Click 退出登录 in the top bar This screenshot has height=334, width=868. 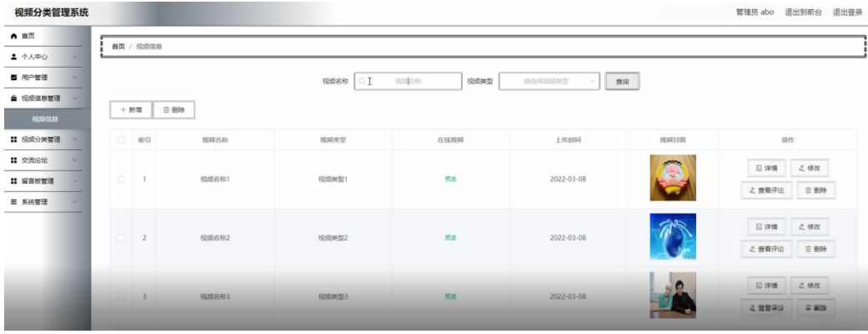tap(847, 13)
